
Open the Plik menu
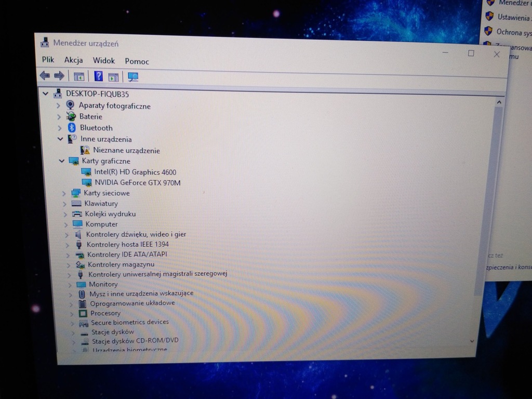coord(48,60)
